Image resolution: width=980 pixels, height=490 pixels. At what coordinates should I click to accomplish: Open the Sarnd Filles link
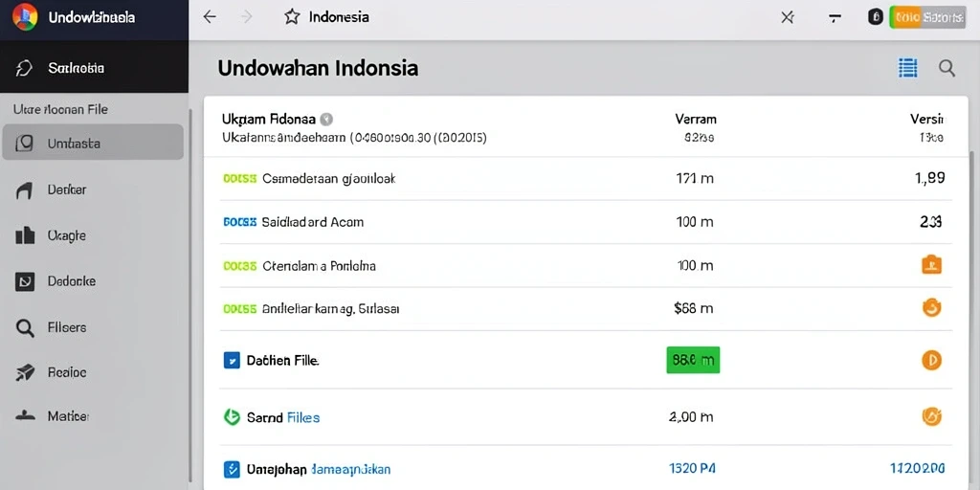coord(283,417)
